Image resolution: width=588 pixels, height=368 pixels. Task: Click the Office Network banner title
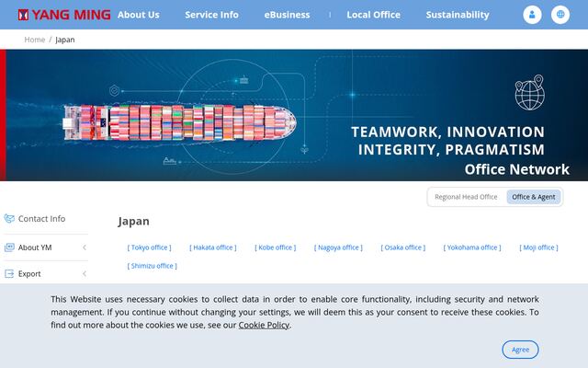(x=516, y=169)
